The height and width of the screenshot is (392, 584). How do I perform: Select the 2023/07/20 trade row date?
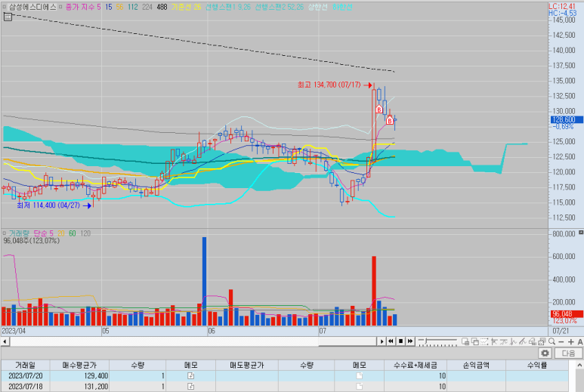click(26, 375)
